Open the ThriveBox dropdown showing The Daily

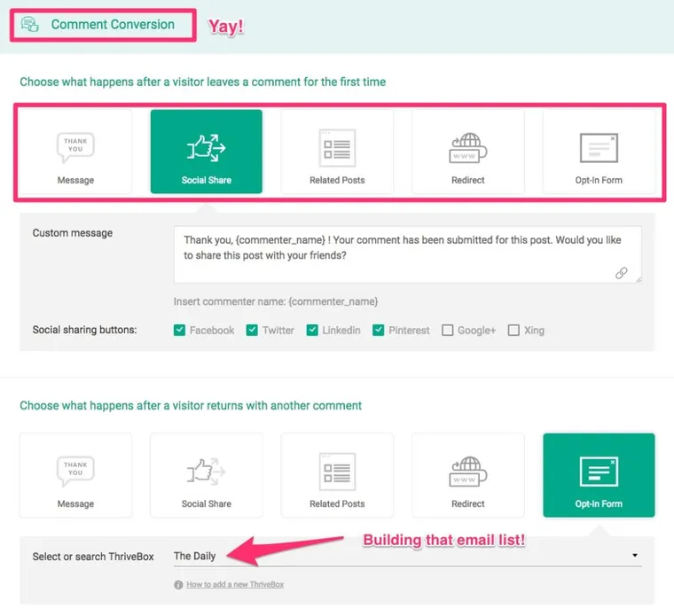[x=407, y=556]
